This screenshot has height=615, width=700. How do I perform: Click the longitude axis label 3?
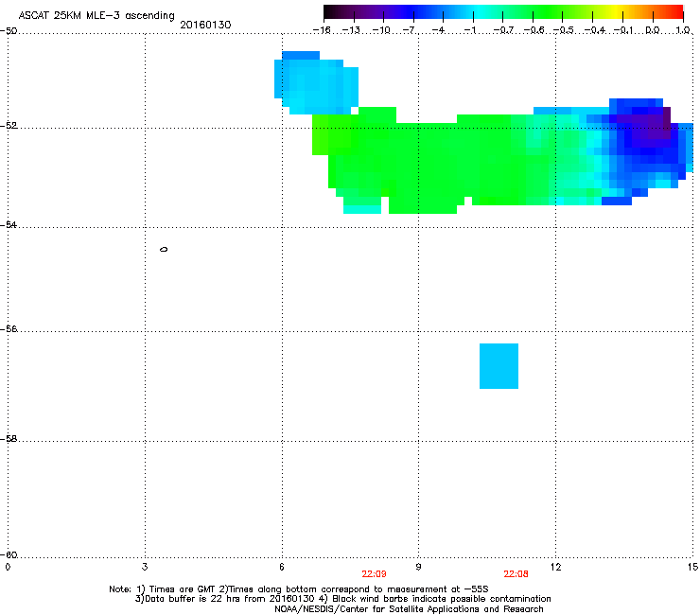tap(145, 567)
